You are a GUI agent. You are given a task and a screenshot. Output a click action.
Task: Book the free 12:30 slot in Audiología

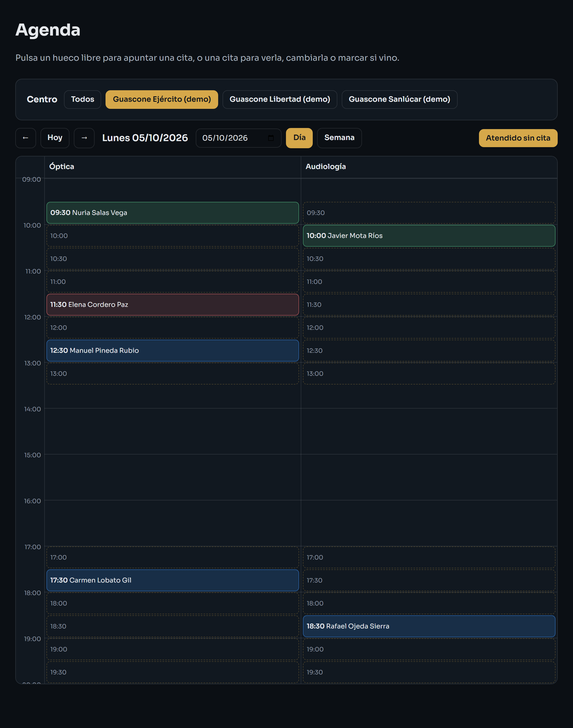coord(429,351)
